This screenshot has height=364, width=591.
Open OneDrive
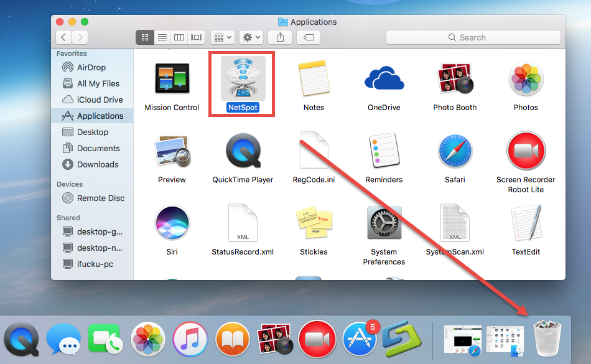(384, 78)
